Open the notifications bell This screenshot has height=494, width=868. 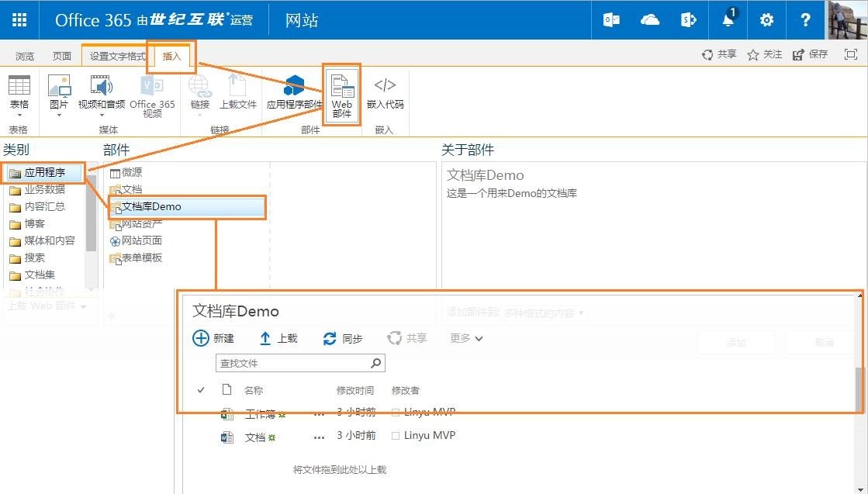(x=728, y=19)
